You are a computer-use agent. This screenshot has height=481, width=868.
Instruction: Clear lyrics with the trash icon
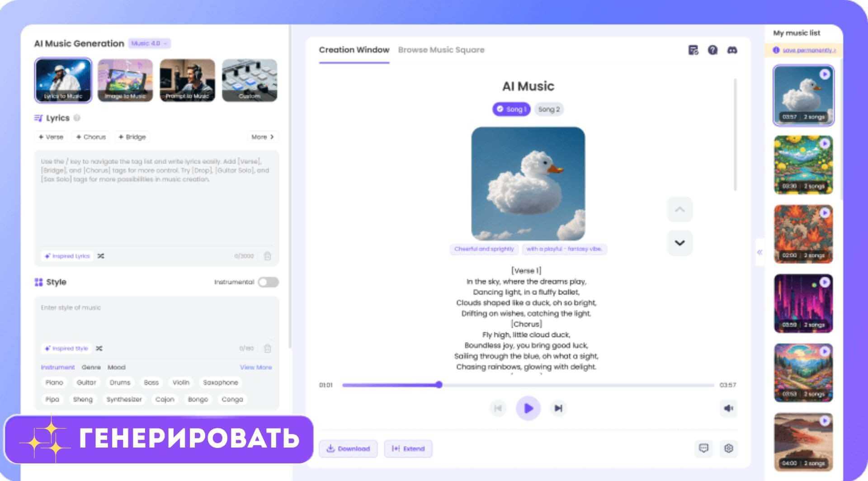pyautogui.click(x=268, y=256)
